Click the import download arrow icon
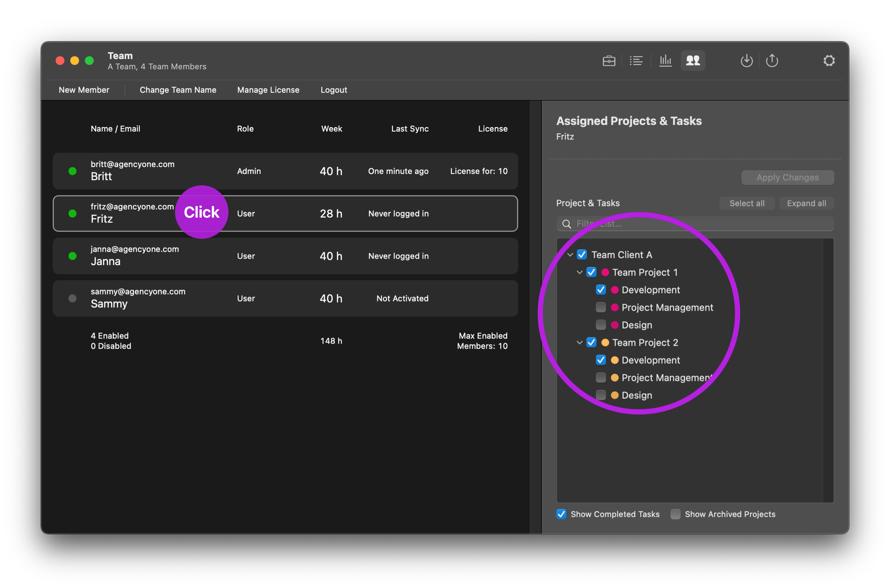The width and height of the screenshot is (890, 588). [x=746, y=61]
